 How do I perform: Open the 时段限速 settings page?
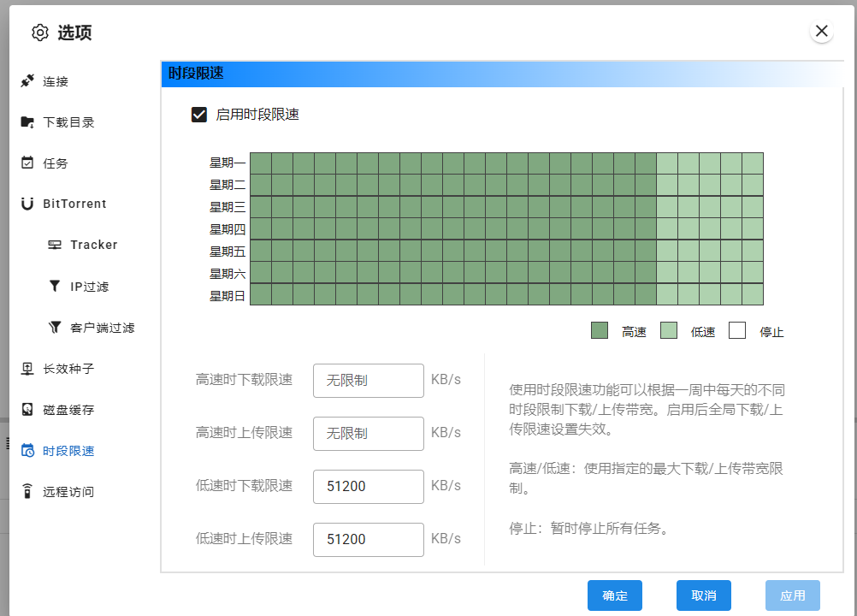pos(68,451)
